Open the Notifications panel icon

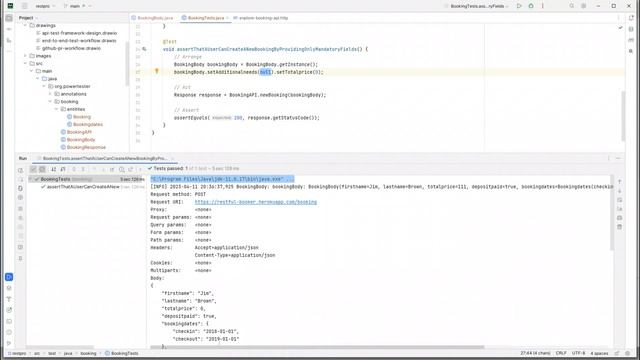click(x=631, y=18)
